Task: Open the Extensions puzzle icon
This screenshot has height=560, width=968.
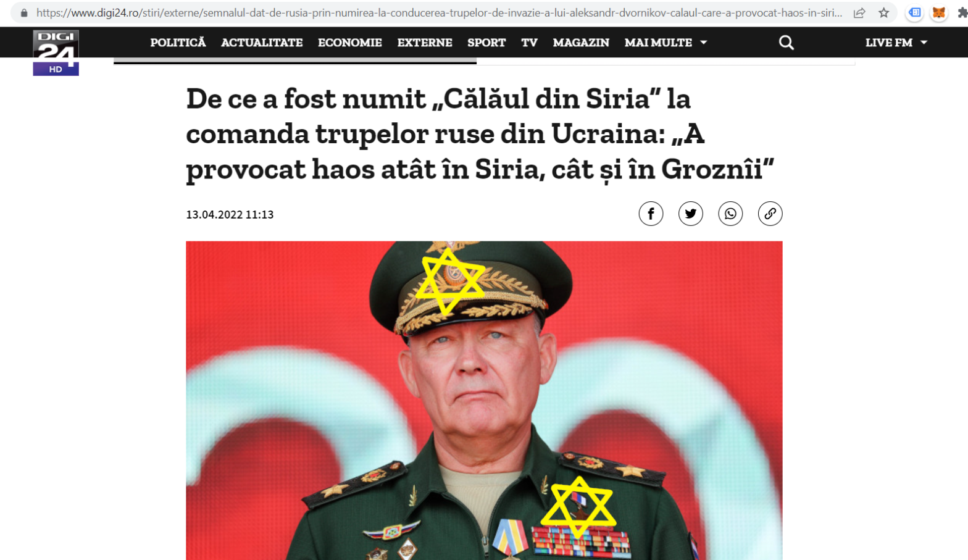Action: 962,13
